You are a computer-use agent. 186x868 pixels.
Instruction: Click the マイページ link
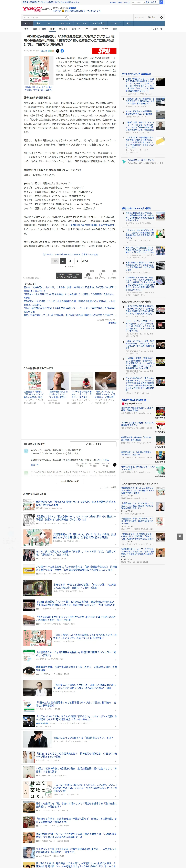coord(139,18)
